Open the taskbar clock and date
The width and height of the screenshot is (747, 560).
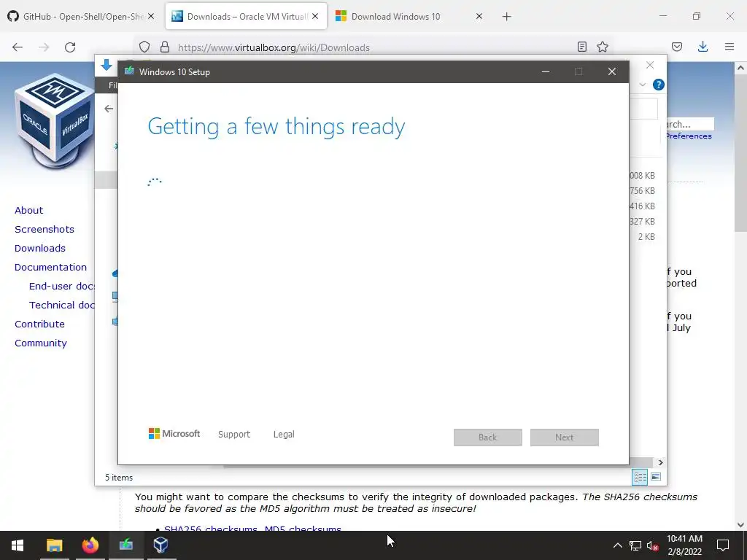point(684,545)
